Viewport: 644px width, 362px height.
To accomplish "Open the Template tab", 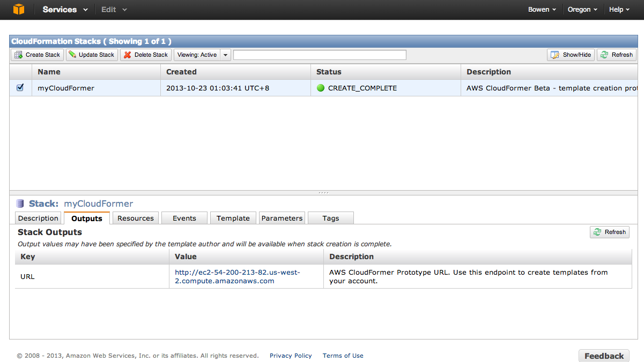I will (x=233, y=218).
